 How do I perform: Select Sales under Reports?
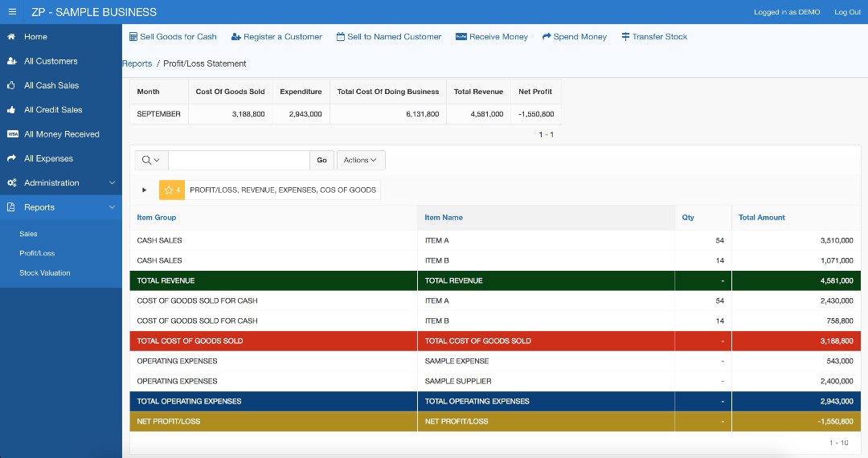tap(29, 234)
